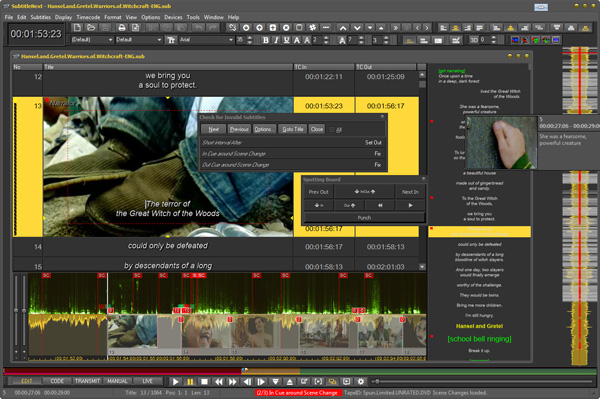
Task: Click the Stop playback button
Action: [204, 381]
